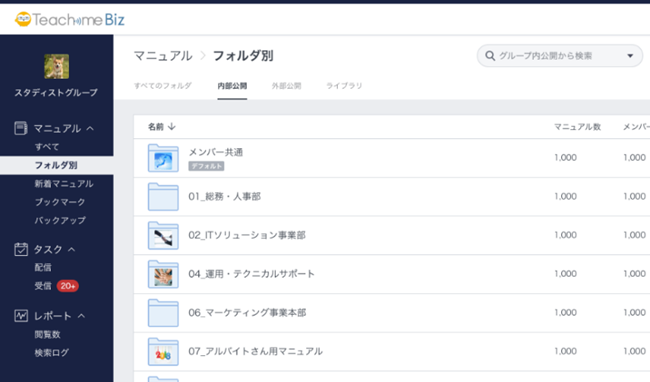Open folder 04_運用・テクニカルサポート
The height and width of the screenshot is (382, 650).
click(252, 274)
